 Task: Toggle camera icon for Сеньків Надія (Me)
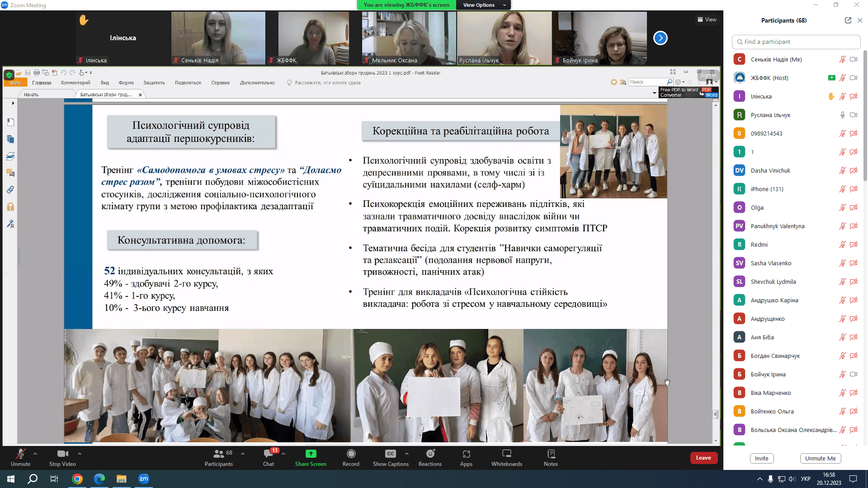[854, 59]
